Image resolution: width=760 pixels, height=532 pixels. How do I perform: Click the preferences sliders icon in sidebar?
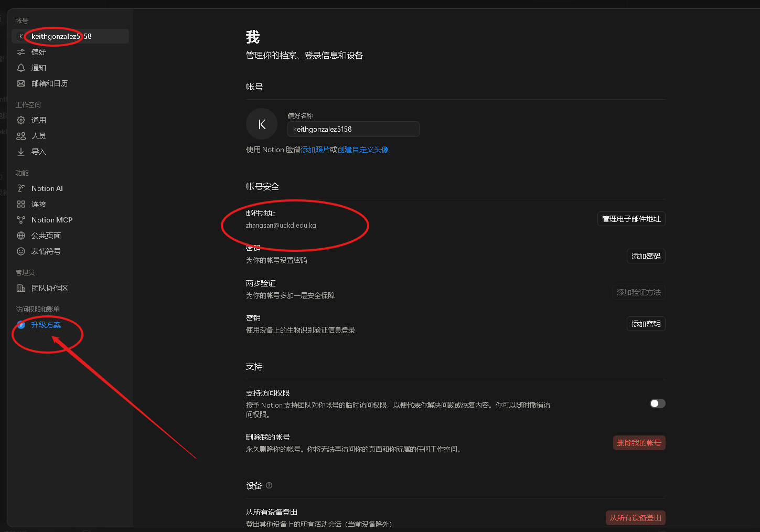[x=21, y=52]
